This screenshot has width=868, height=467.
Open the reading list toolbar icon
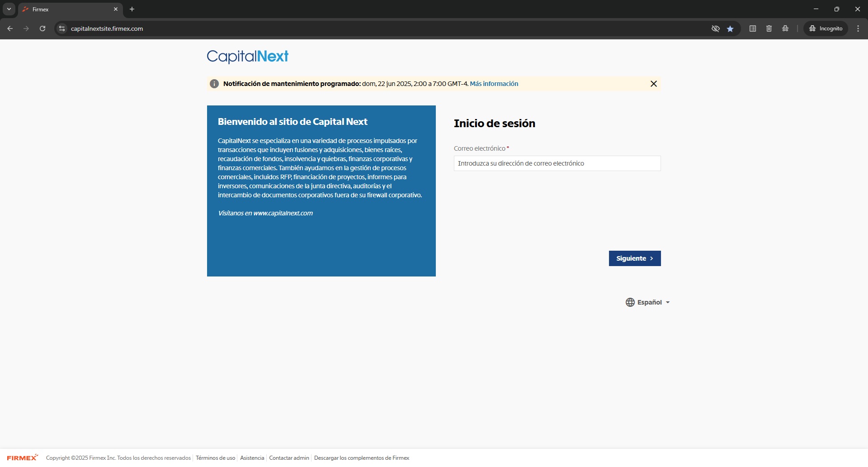point(753,29)
